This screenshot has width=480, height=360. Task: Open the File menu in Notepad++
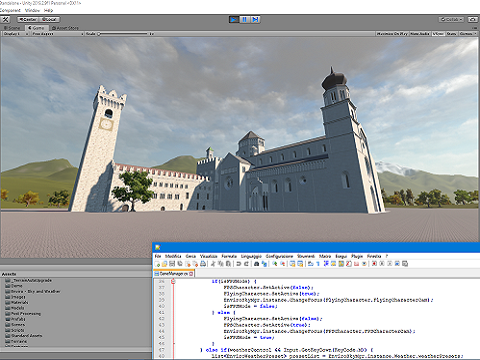pos(158,256)
